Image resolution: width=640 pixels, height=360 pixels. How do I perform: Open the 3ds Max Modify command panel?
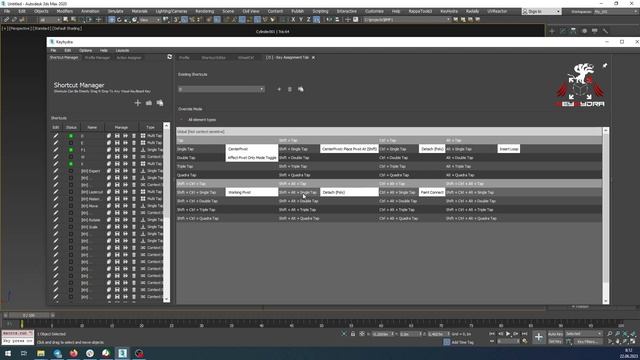(563, 31)
